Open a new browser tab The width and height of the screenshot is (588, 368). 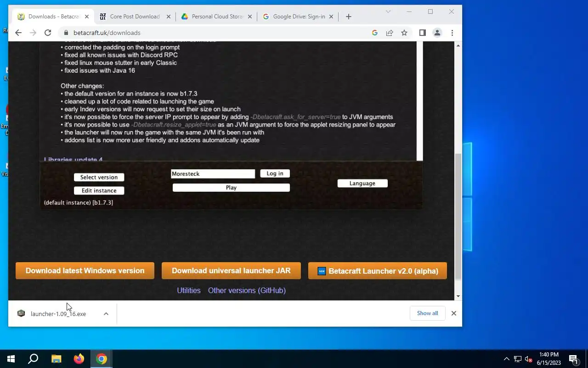tap(349, 17)
